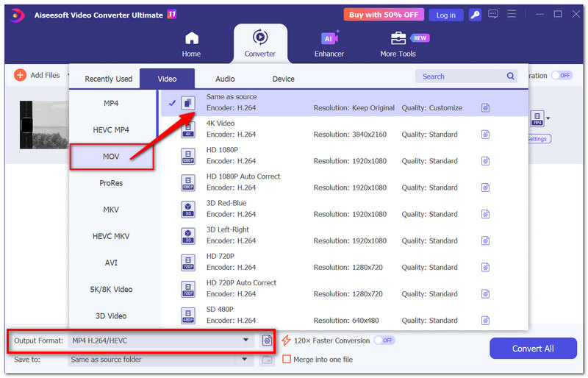Click the Convert All button
Screen dimensions: 588x378
tap(533, 349)
